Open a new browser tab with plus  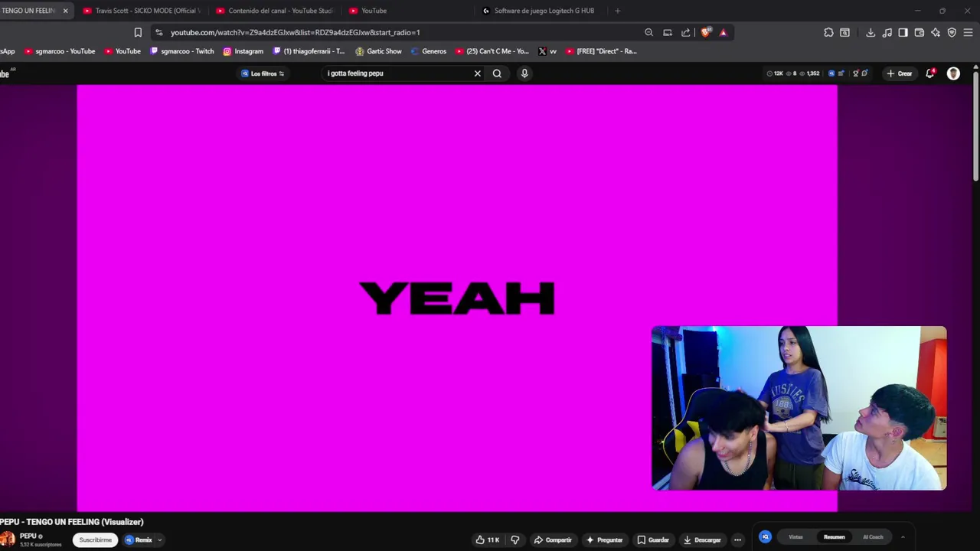(617, 11)
